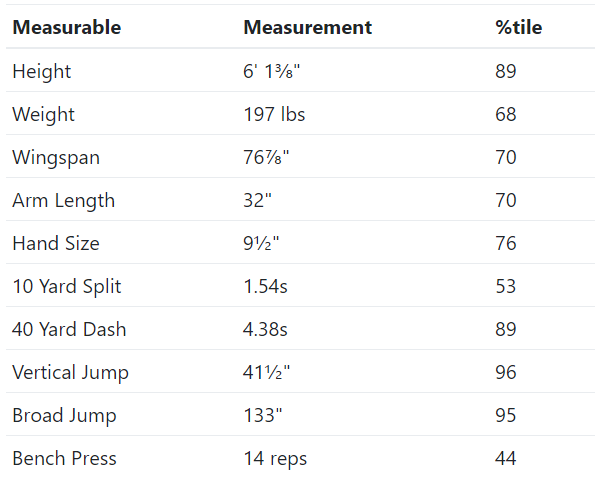Click the 40 Yard Dash label
The height and width of the screenshot is (487, 601).
(69, 330)
